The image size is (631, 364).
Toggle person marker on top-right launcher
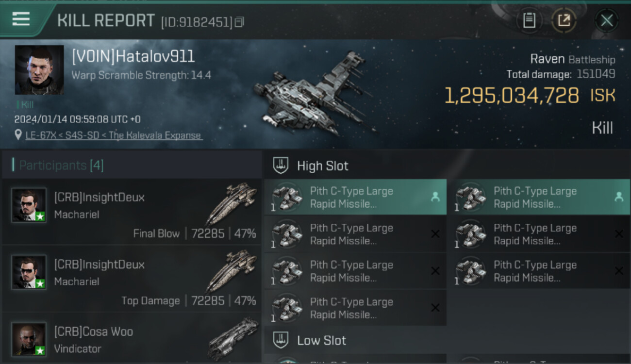tap(619, 197)
